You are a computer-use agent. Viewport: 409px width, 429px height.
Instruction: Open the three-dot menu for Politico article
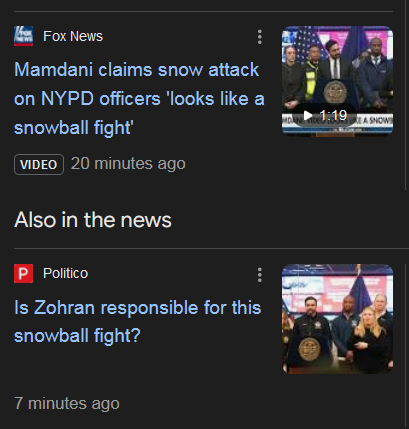pos(260,275)
